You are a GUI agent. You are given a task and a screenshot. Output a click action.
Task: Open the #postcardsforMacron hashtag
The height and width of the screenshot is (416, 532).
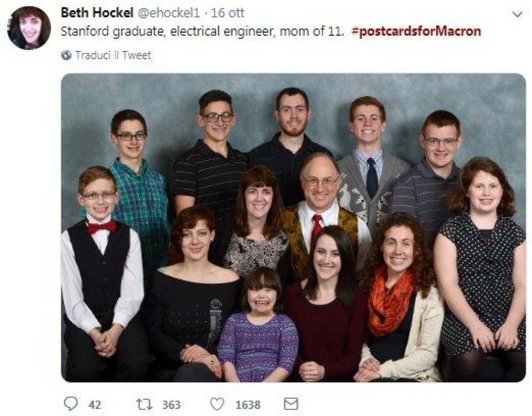(416, 31)
